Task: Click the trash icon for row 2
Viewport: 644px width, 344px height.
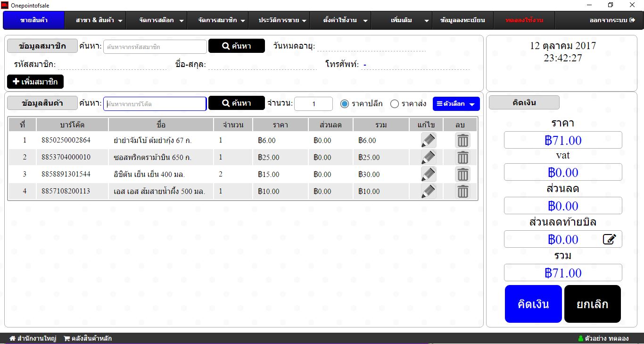Action: 462,157
